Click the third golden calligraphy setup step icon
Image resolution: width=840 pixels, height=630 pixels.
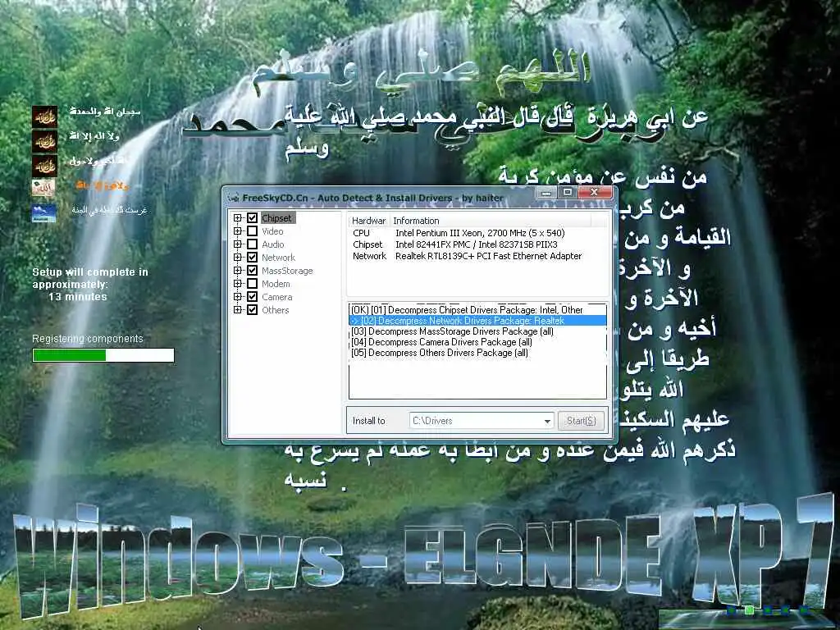tap(44, 166)
